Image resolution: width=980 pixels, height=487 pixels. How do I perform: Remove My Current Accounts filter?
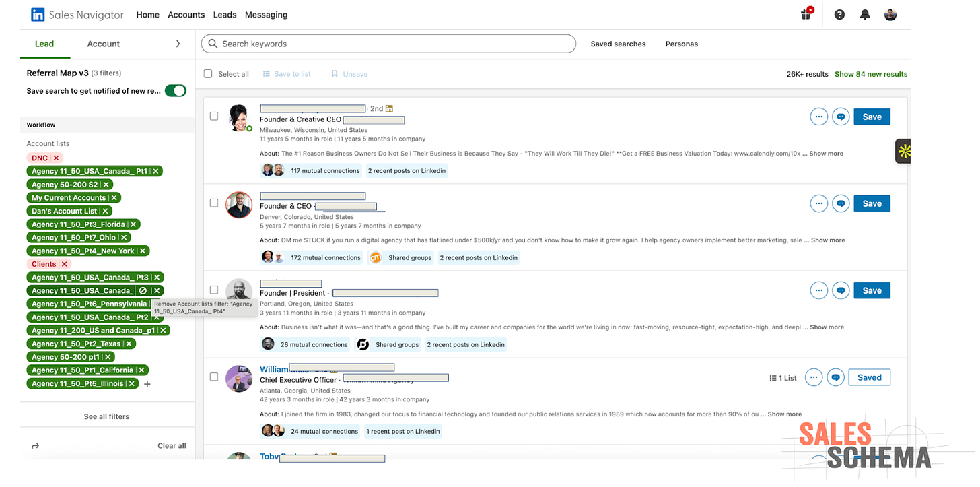coord(114,198)
